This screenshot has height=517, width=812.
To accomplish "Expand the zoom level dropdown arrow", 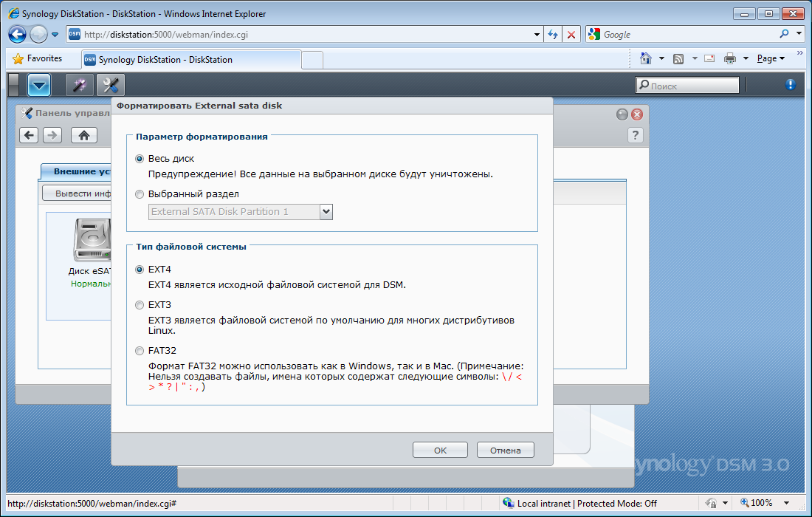I will [x=786, y=503].
